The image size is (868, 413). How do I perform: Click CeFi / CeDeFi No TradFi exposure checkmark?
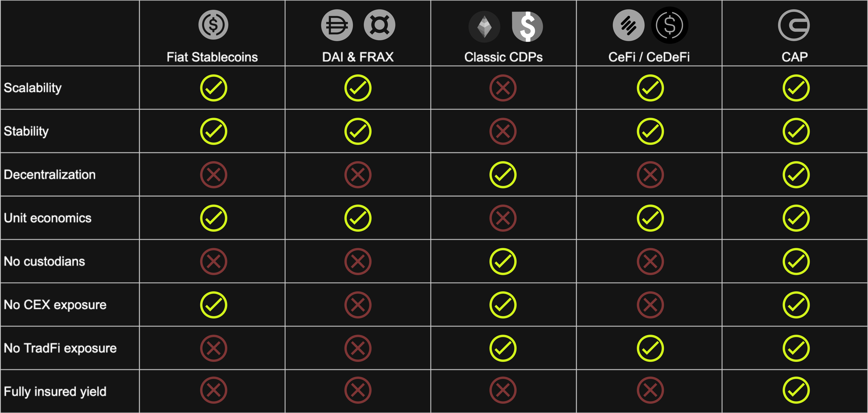(650, 348)
